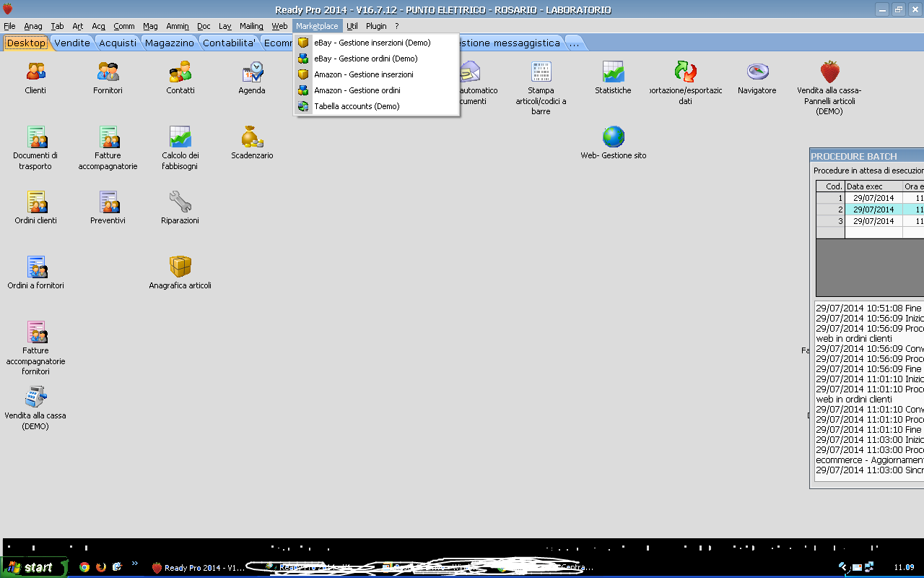Open Scadenzario money bag icon
The image size is (924, 578).
point(252,137)
